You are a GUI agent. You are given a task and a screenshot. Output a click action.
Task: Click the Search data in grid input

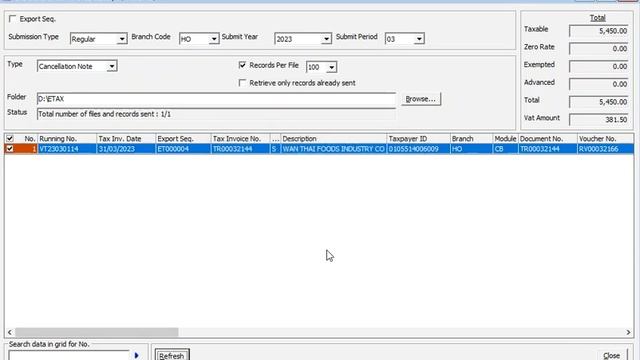(69, 355)
